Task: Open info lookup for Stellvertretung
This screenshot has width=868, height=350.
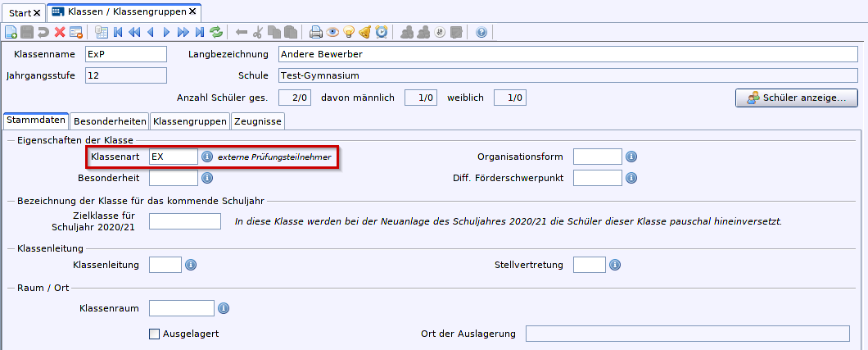Action: pyautogui.click(x=614, y=265)
